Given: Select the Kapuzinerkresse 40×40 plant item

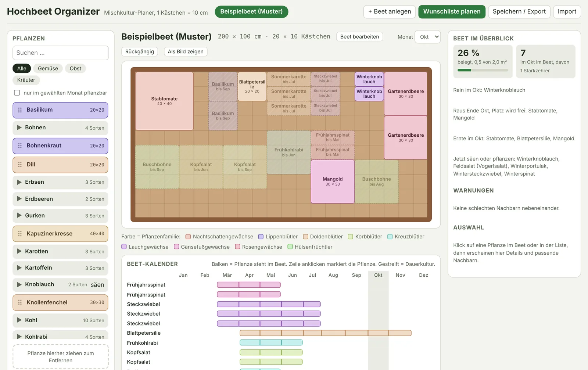Looking at the screenshot, I should pyautogui.click(x=60, y=234).
